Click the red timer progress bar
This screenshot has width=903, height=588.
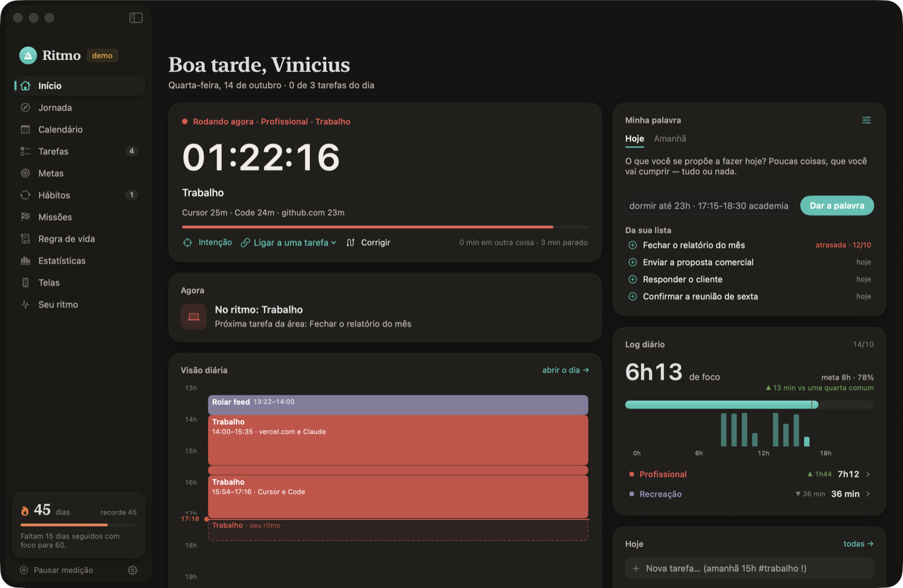[x=385, y=227]
